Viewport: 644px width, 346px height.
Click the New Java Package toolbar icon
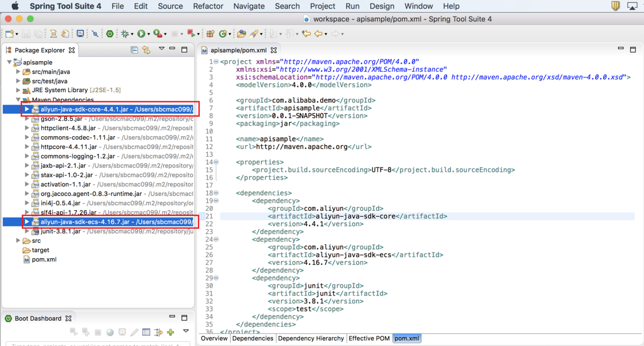click(210, 34)
